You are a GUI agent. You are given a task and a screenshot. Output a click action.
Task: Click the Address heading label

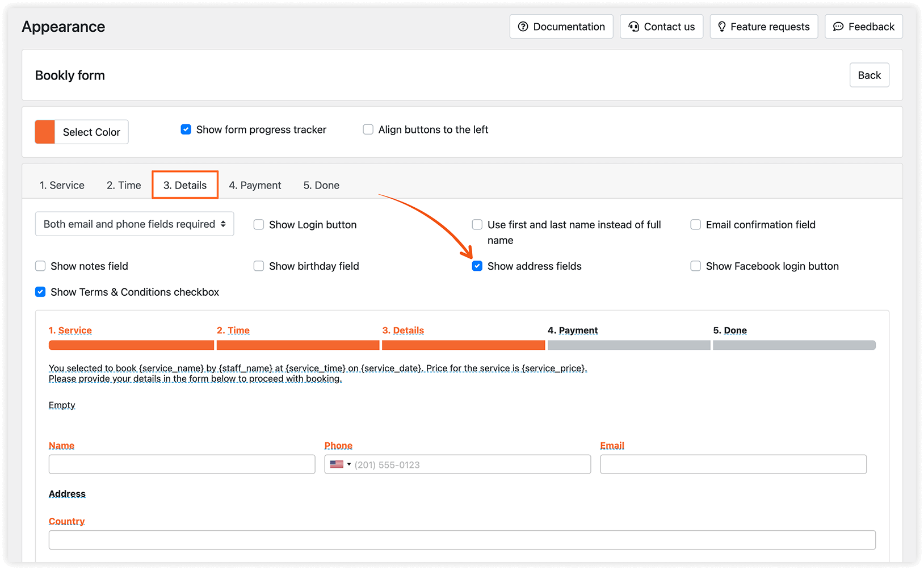(67, 494)
